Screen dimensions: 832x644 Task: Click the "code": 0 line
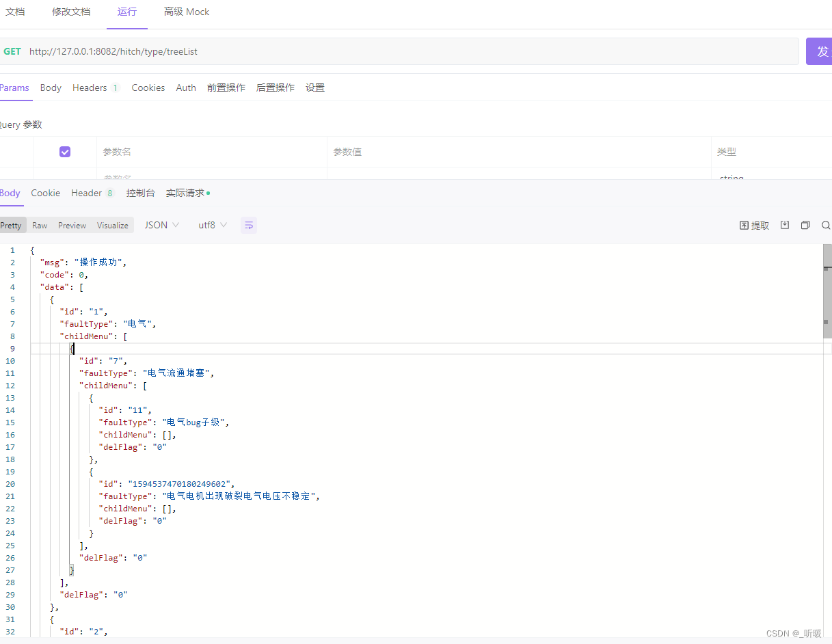tap(64, 275)
